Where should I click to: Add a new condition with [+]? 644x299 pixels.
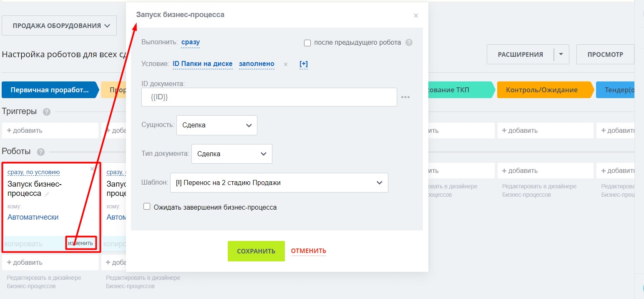click(x=304, y=64)
